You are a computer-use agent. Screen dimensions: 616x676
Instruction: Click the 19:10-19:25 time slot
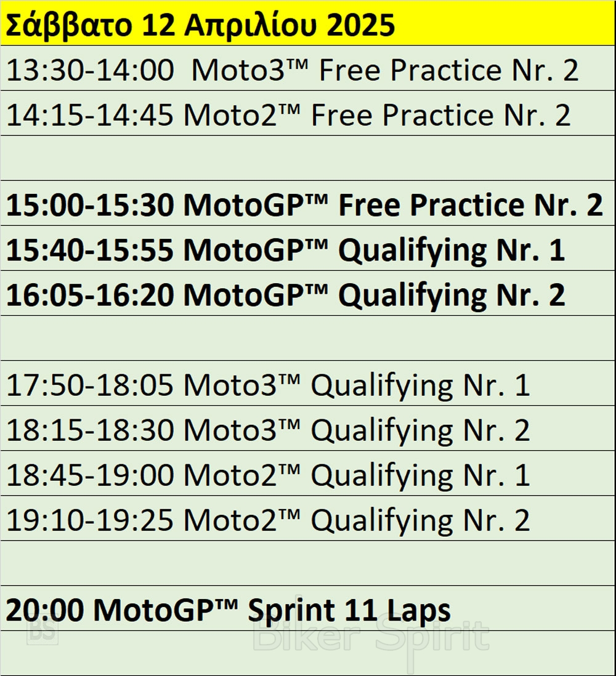(x=91, y=521)
